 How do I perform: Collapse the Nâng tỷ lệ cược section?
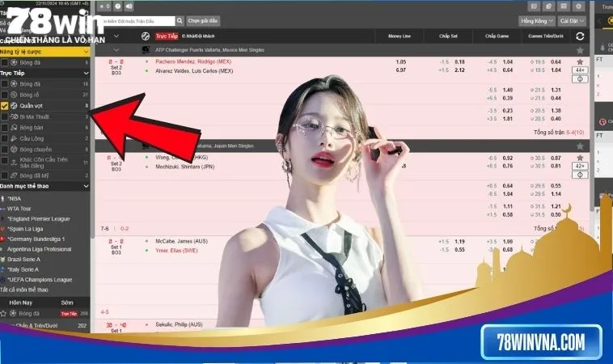click(x=86, y=52)
